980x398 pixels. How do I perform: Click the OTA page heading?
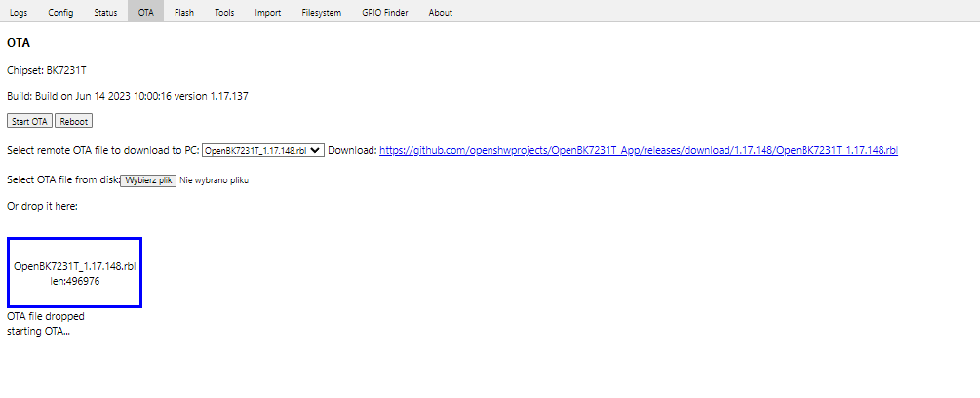(x=19, y=43)
